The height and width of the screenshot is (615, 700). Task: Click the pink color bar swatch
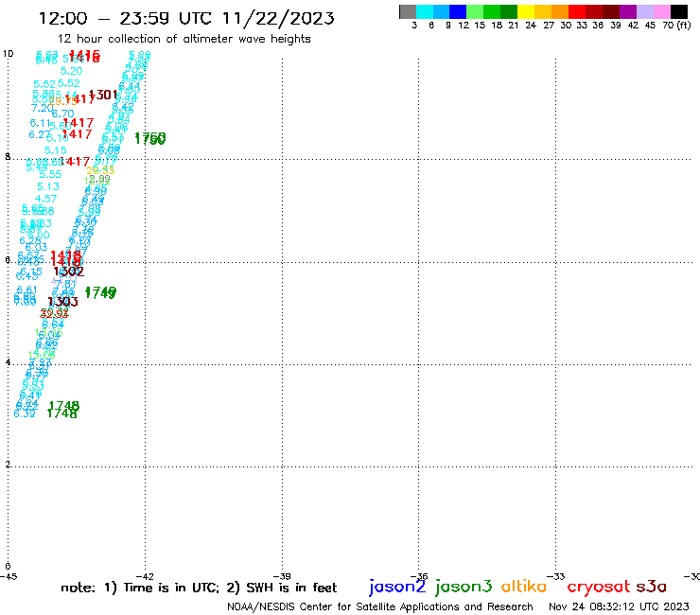coord(661,11)
